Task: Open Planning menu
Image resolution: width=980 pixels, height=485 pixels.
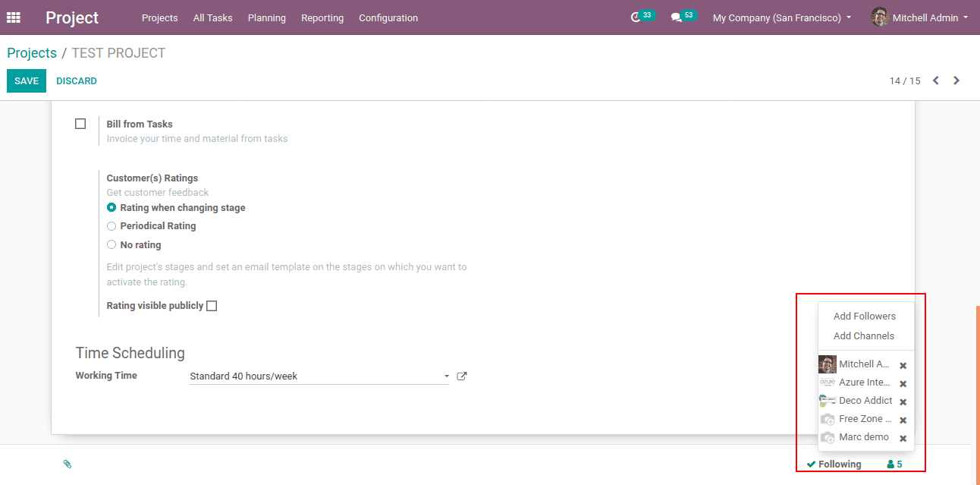Action: [x=267, y=17]
